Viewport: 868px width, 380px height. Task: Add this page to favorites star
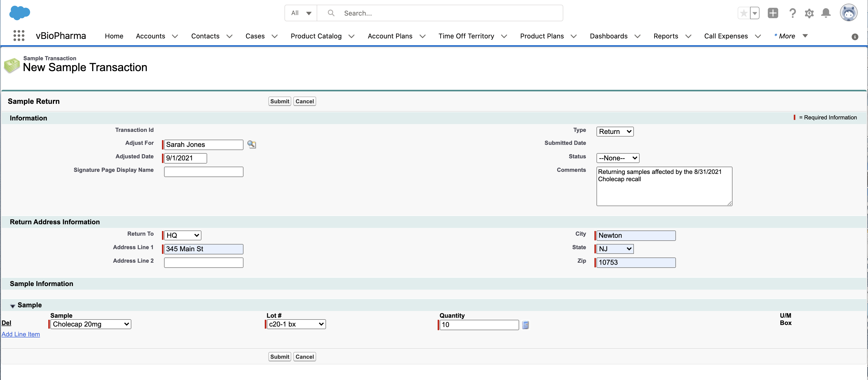(744, 13)
